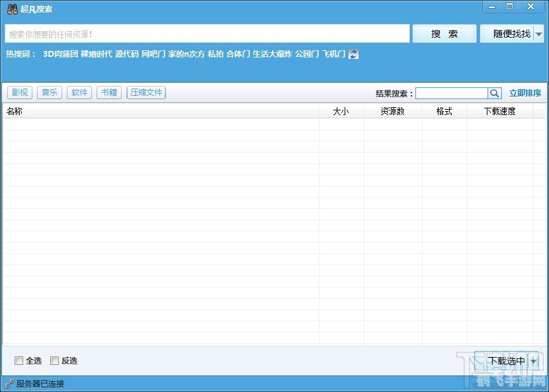Close the 超凡搜索 window
Viewport: 549px width, 392px height.
(530, 7)
